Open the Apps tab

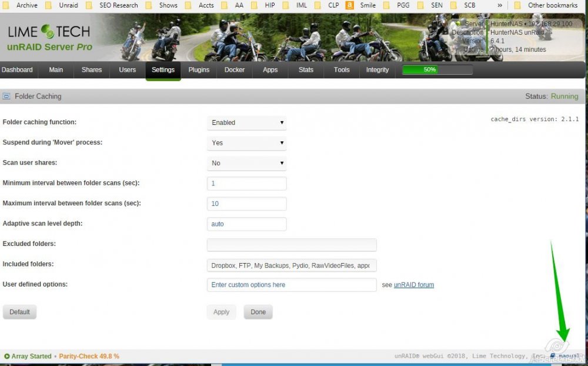270,70
